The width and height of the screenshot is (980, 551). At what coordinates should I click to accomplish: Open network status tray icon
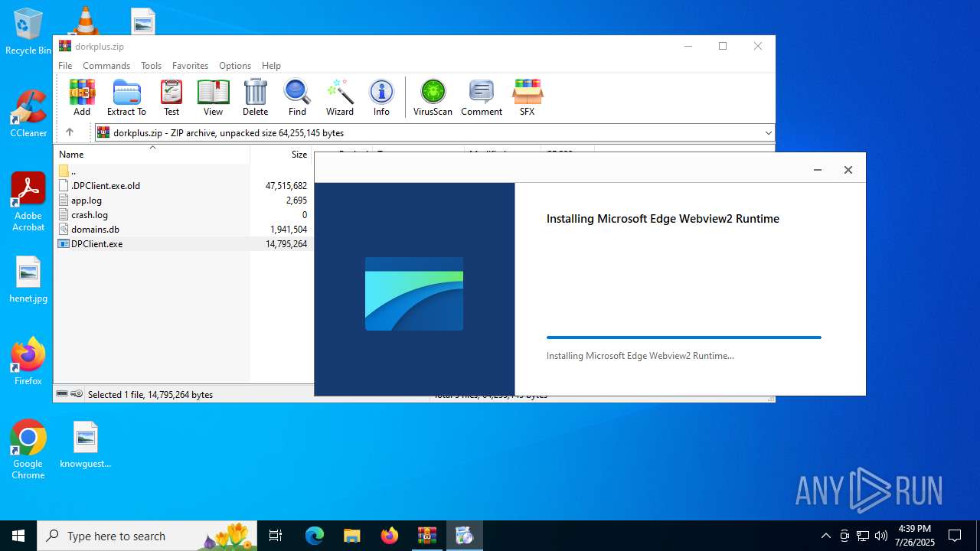click(863, 536)
